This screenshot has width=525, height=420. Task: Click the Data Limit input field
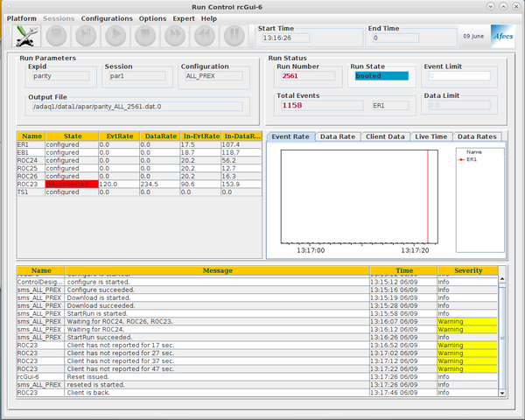459,105
